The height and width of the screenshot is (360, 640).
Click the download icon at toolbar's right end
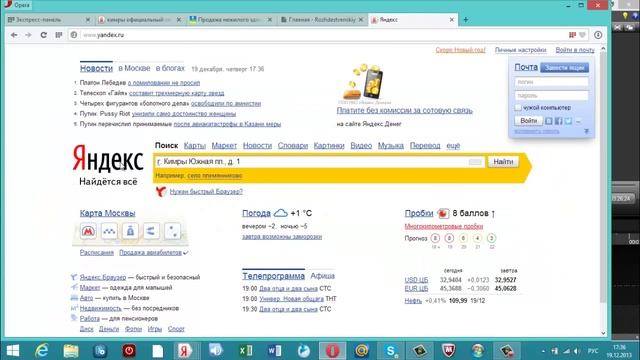pyautogui.click(x=598, y=35)
